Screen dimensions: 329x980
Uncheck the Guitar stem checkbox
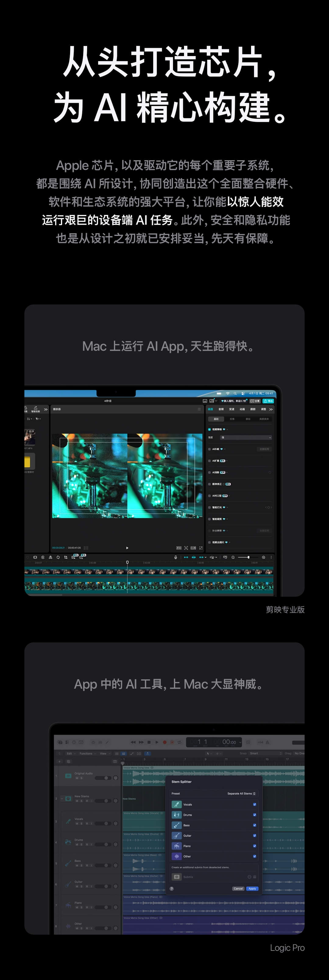pyautogui.click(x=254, y=835)
